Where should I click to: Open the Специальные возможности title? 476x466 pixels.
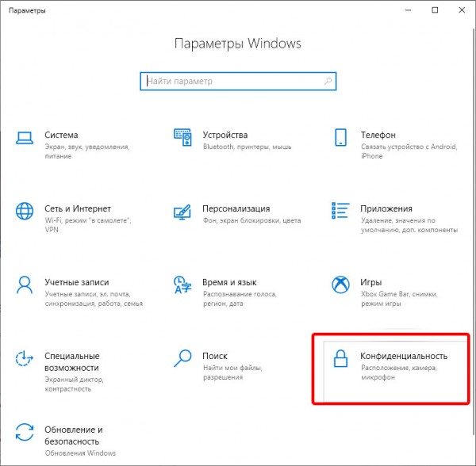point(72,361)
